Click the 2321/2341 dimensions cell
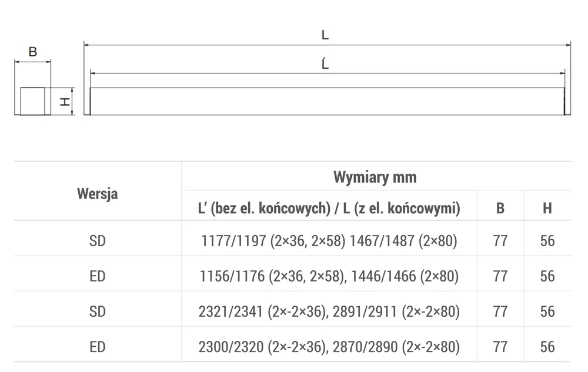The image size is (588, 372). (329, 311)
